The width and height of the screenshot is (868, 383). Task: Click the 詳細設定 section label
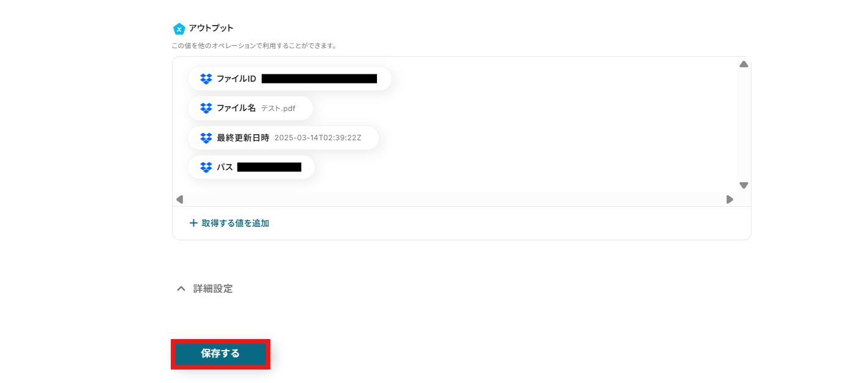tap(213, 288)
